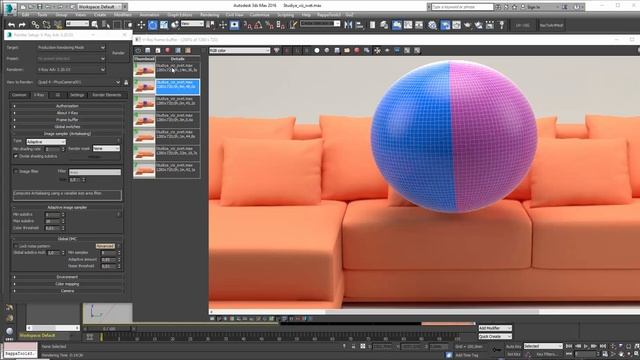Click the Select by Name icon

point(106,25)
